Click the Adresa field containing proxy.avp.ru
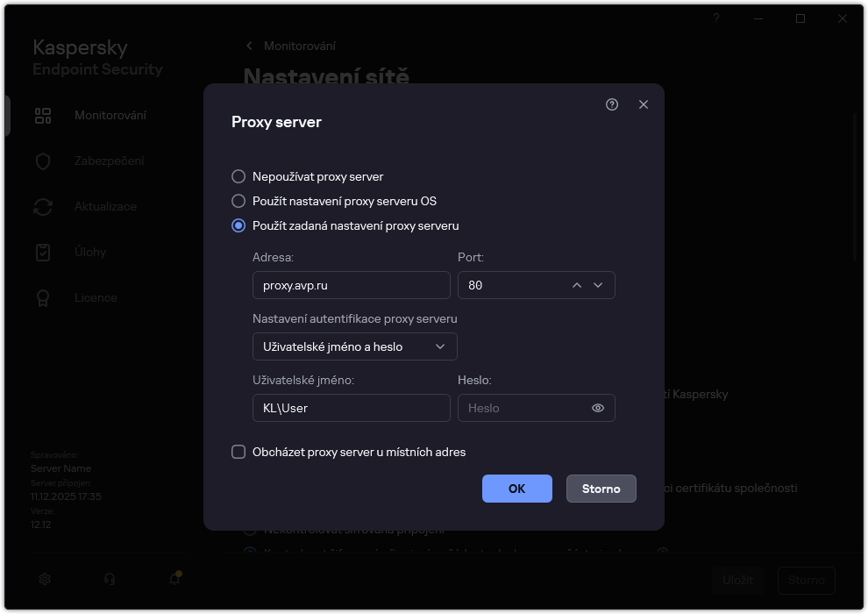 [x=351, y=285]
